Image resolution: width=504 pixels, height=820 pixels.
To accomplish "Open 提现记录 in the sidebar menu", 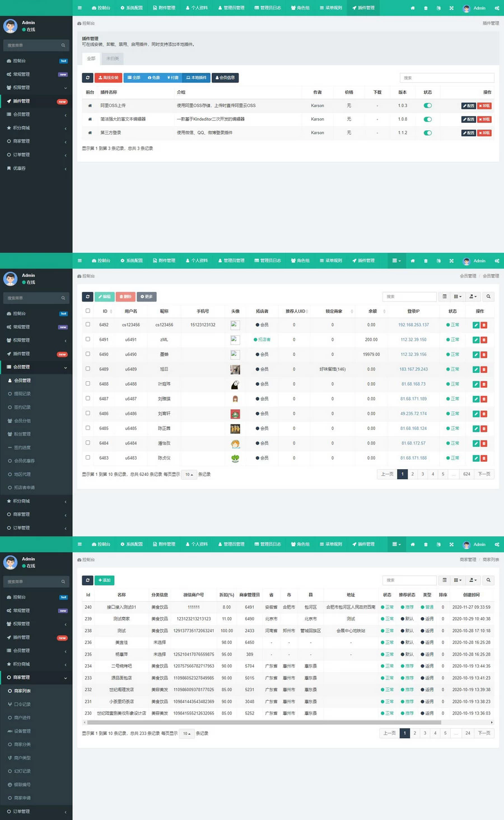I will click(22, 394).
